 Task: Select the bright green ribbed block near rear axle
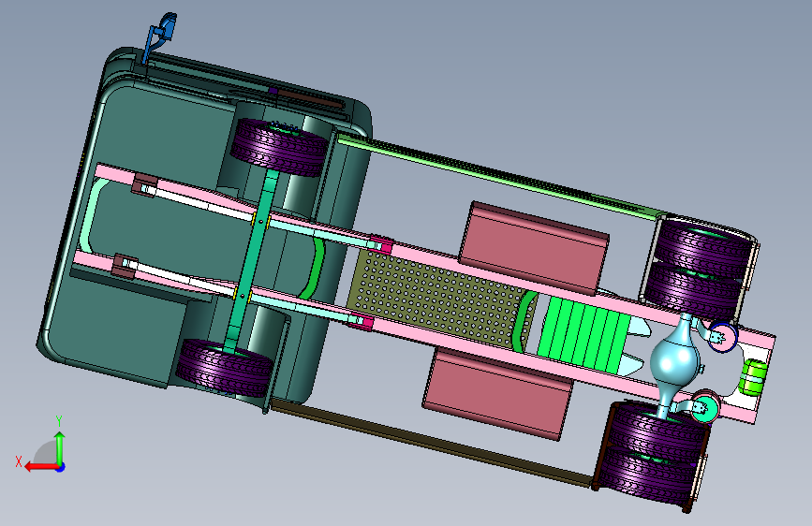click(583, 334)
